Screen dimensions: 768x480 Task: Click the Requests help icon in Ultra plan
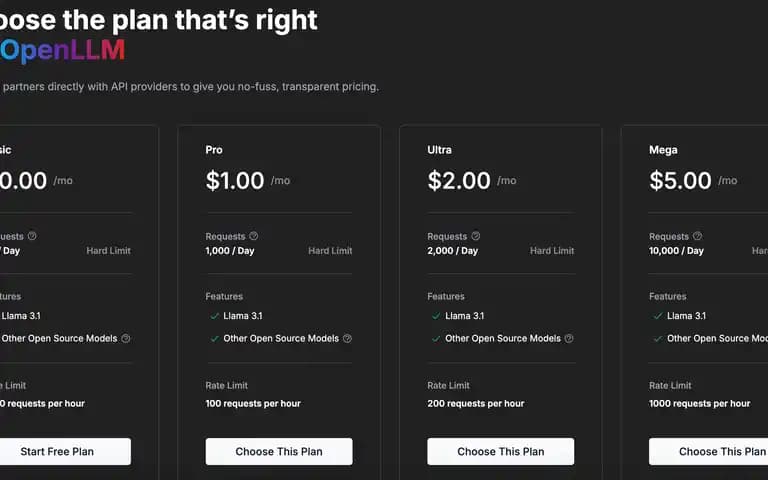[x=475, y=236]
